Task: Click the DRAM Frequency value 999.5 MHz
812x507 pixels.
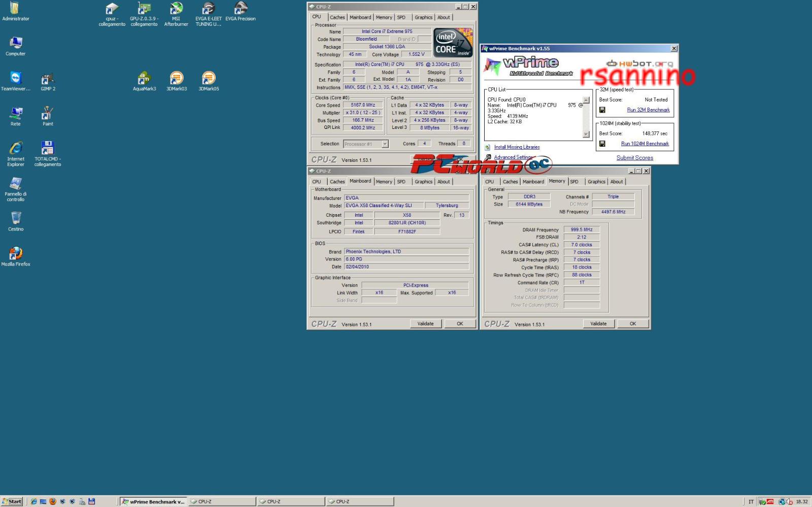Action: pos(582,230)
